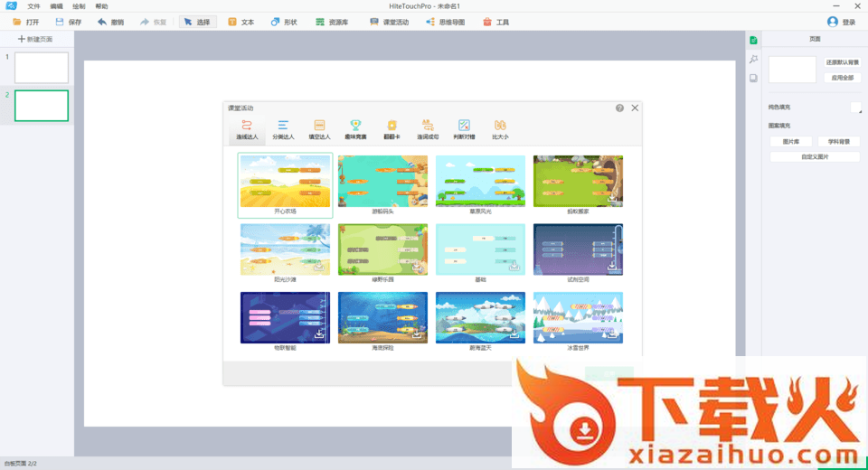The image size is (868, 470).
Task: Switch to the 填空达人 activity tab
Action: pos(319,129)
